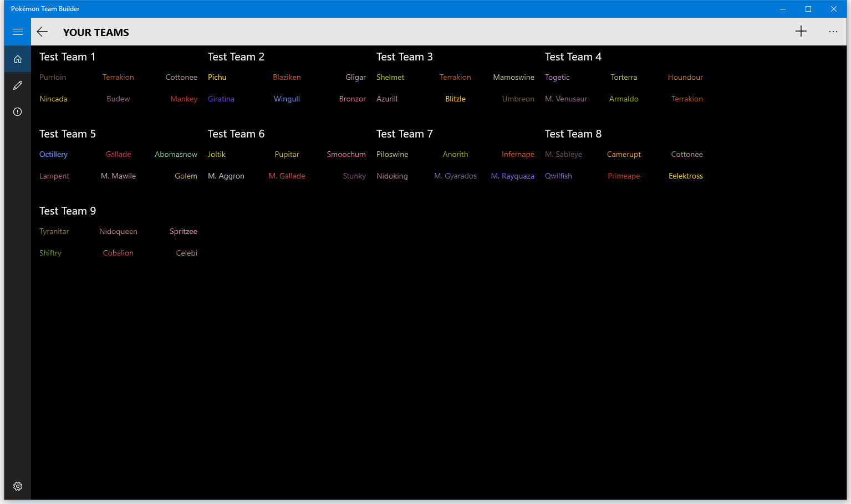Select Blitzle in Test Team 3
Image resolution: width=851 pixels, height=504 pixels.
pyautogui.click(x=455, y=99)
